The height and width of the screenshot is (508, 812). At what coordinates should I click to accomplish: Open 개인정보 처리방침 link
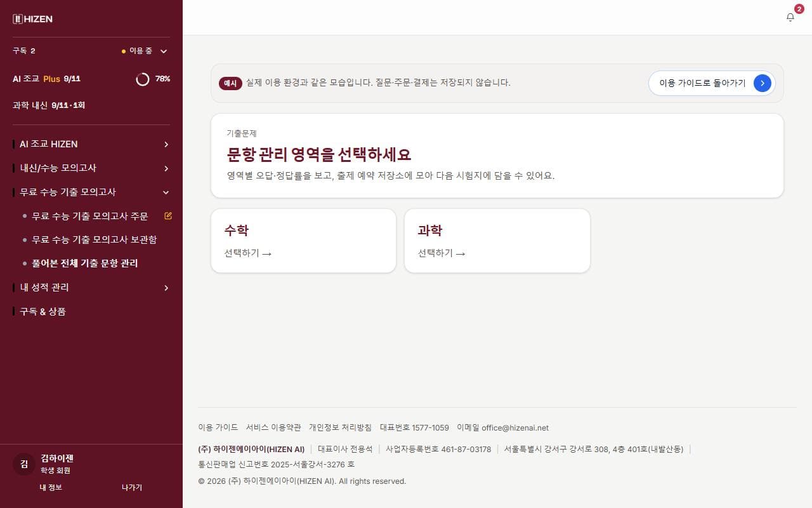pyautogui.click(x=340, y=427)
